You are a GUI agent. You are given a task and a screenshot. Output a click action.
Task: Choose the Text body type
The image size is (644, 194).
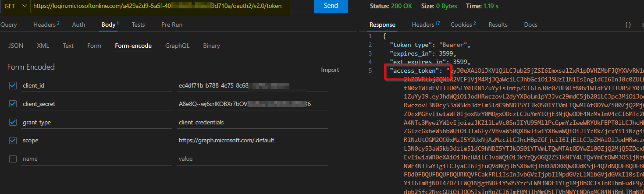click(68, 46)
